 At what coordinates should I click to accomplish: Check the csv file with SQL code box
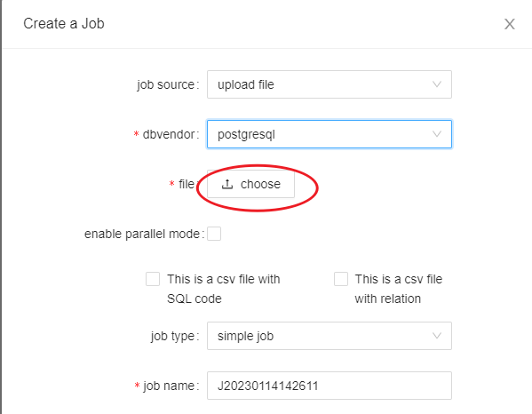(153, 279)
